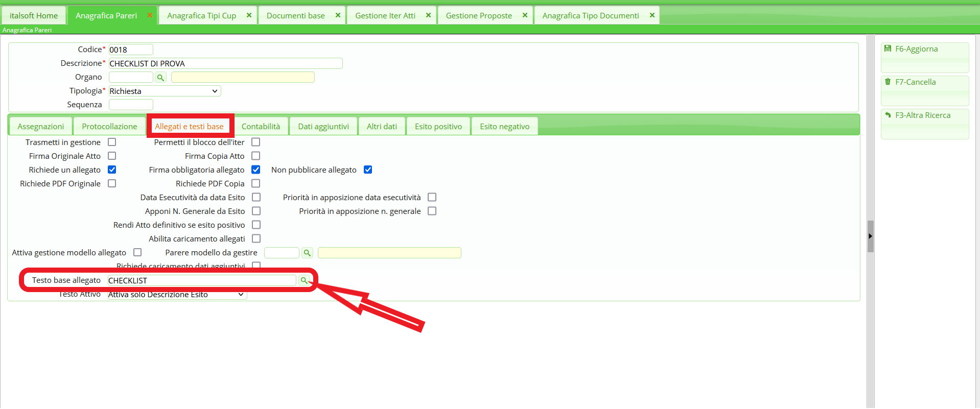Open lookup for Testo base allegato
Viewport: 980px width, 409px height.
[x=304, y=280]
